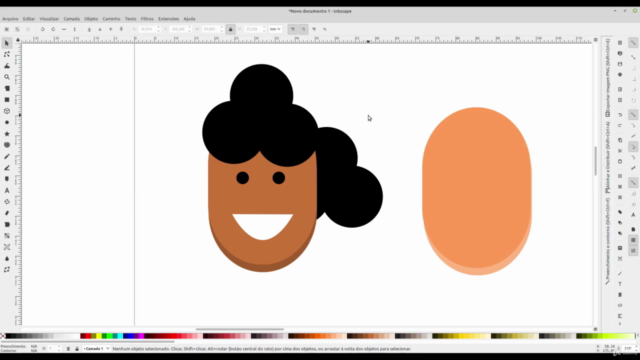Raise selection one step
This screenshot has height=360, width=640.
[111, 29]
